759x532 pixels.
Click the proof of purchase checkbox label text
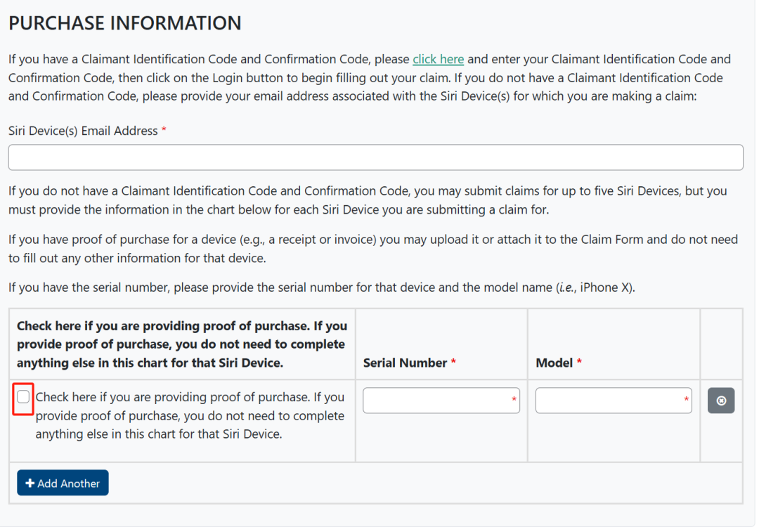tap(190, 415)
